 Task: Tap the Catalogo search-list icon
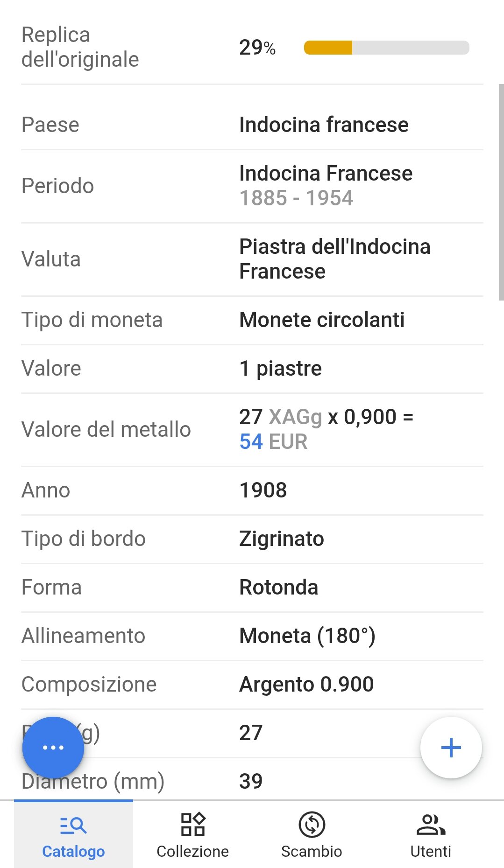coord(73,825)
